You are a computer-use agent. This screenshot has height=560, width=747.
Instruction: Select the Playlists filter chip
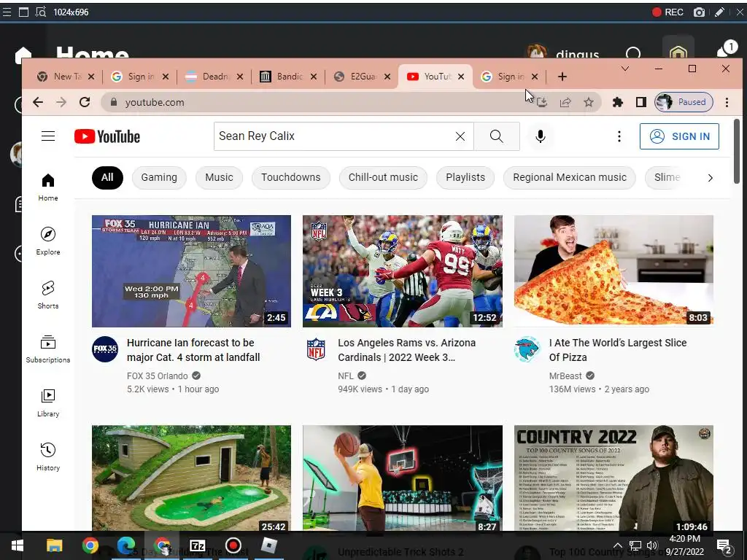[x=465, y=178]
